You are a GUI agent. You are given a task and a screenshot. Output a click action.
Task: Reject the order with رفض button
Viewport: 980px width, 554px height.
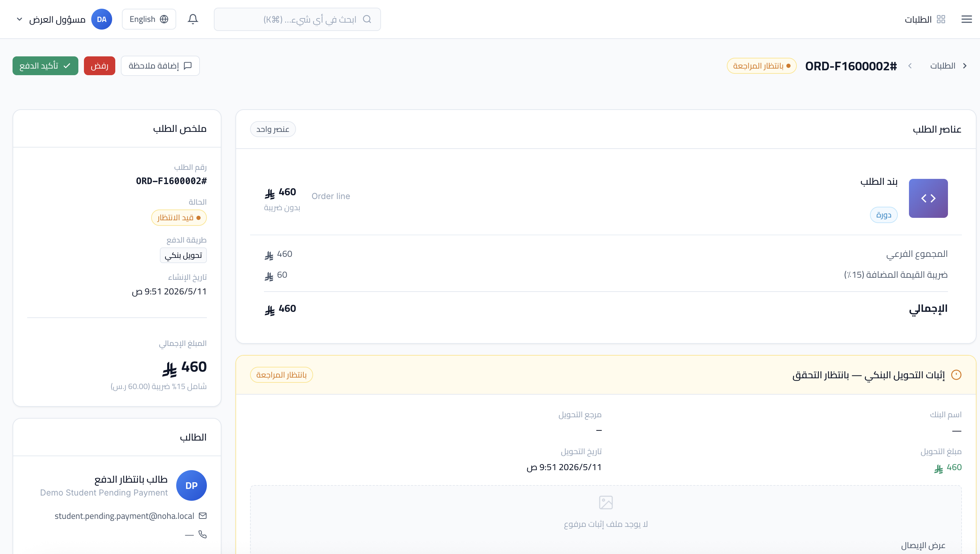99,66
